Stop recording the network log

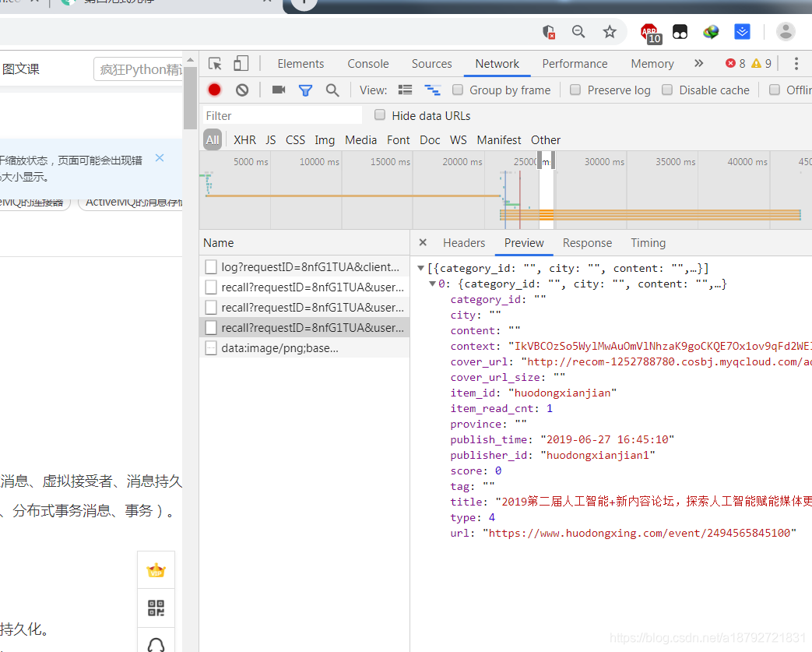(x=214, y=90)
